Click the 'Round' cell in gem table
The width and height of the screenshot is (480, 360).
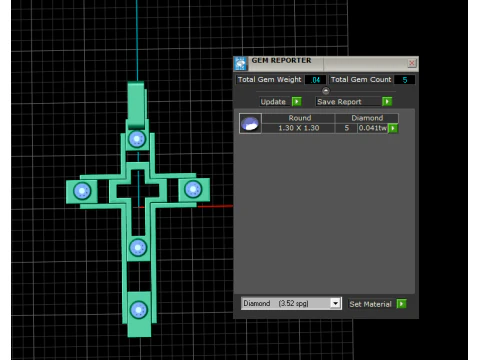click(299, 118)
